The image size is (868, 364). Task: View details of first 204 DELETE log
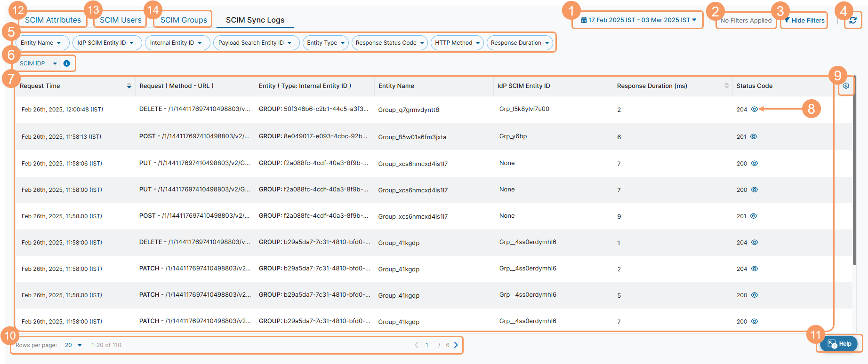tap(755, 109)
